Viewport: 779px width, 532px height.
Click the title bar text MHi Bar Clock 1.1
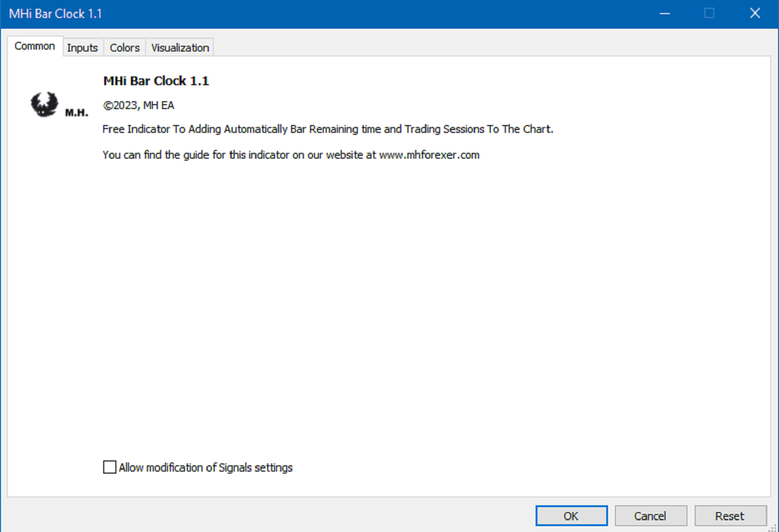[x=56, y=14]
